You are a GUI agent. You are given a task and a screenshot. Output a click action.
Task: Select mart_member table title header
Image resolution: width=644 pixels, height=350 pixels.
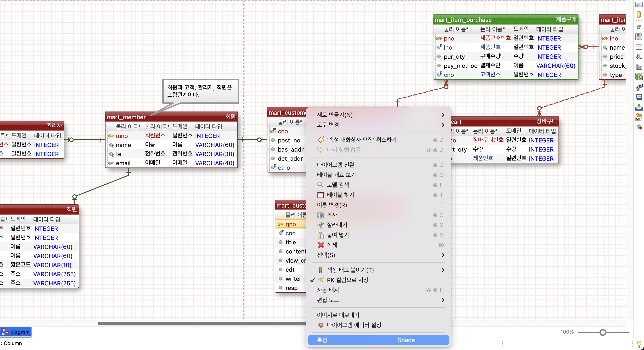pyautogui.click(x=171, y=117)
